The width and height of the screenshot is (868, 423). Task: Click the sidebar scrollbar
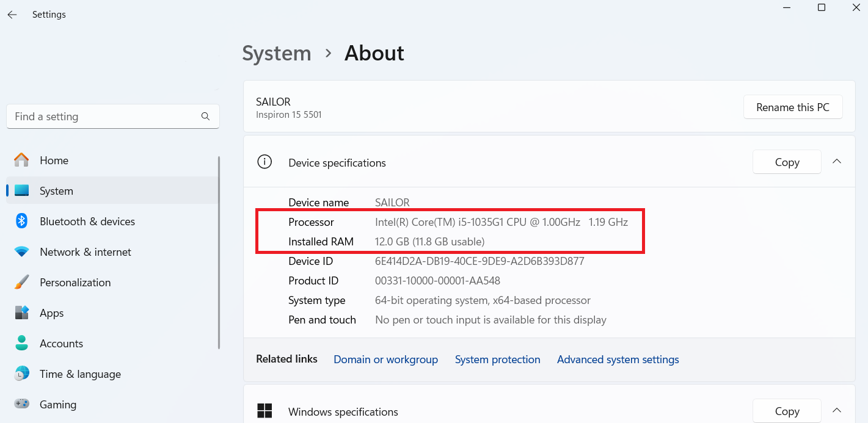219,253
